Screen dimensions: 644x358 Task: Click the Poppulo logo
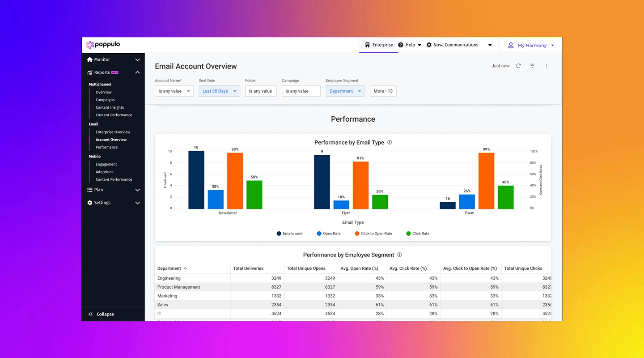[103, 45]
